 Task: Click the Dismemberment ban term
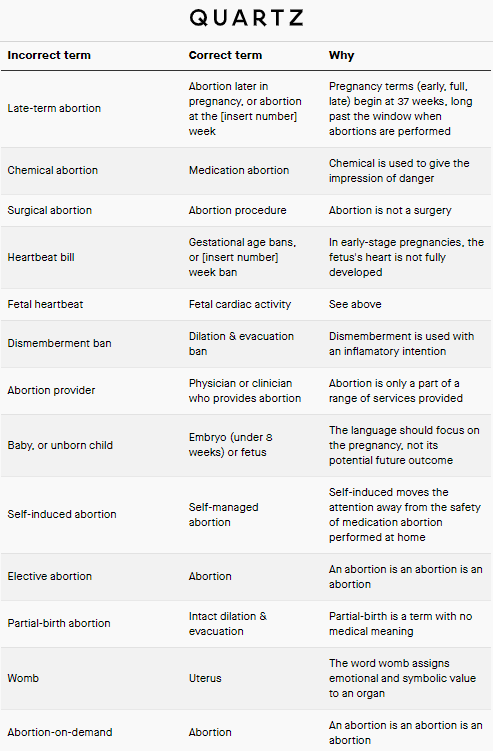click(59, 343)
